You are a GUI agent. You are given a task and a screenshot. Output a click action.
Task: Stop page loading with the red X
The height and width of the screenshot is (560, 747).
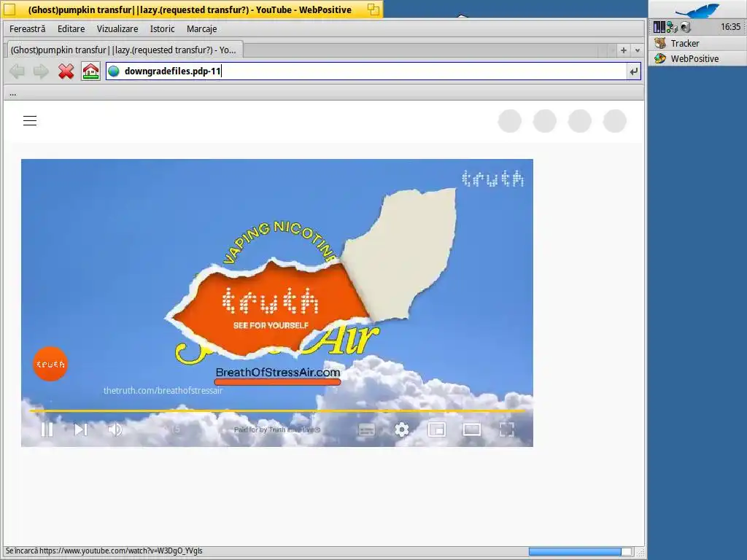tap(66, 71)
